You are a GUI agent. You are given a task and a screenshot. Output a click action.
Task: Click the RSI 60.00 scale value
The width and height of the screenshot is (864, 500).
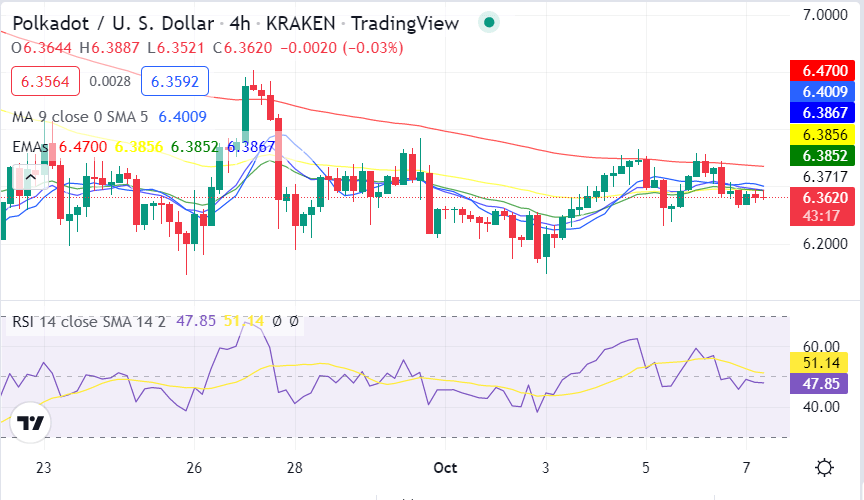click(821, 347)
